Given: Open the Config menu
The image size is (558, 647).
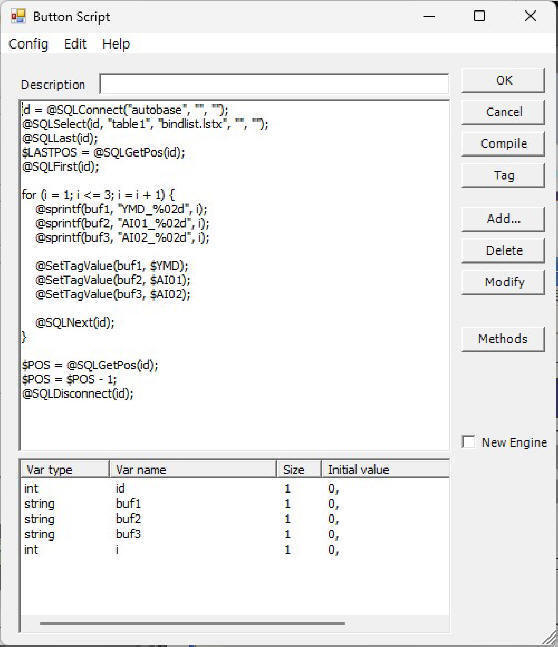Looking at the screenshot, I should click(28, 44).
